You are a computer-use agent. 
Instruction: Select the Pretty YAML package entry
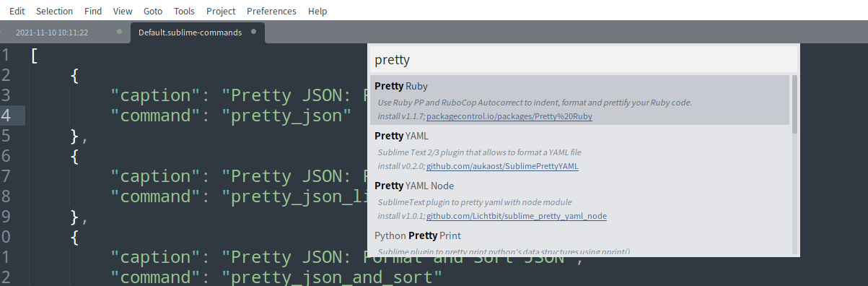pyautogui.click(x=580, y=149)
